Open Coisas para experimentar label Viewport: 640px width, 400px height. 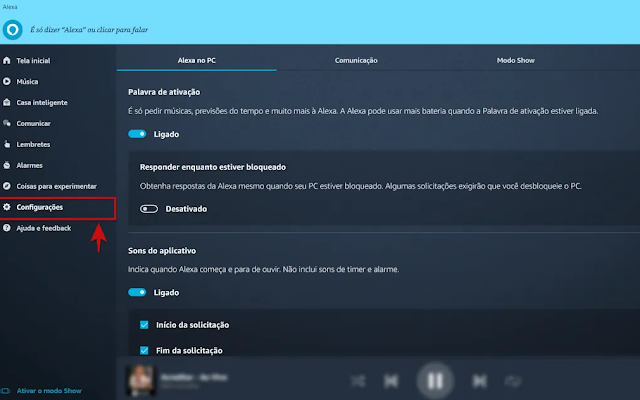[x=56, y=186]
